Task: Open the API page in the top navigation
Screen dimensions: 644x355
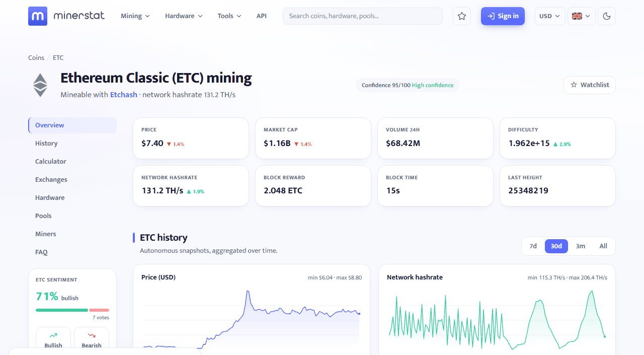Action: click(x=262, y=16)
